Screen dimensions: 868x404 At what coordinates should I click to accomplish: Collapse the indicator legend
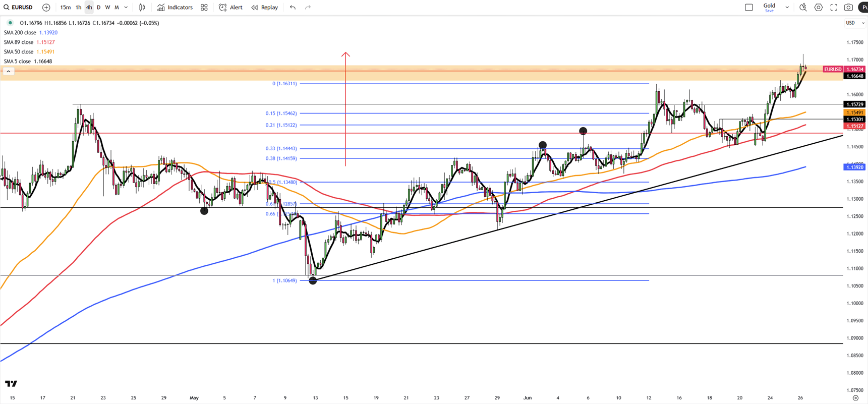tap(9, 72)
